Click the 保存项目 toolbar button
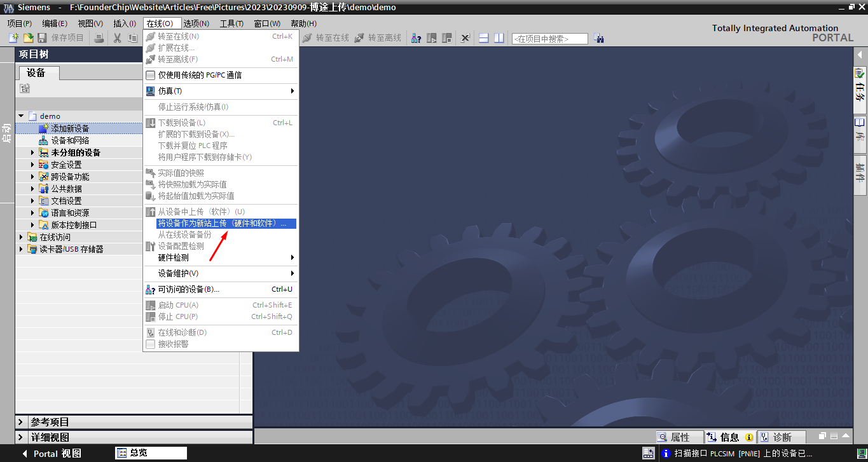The image size is (868, 462). (x=62, y=38)
